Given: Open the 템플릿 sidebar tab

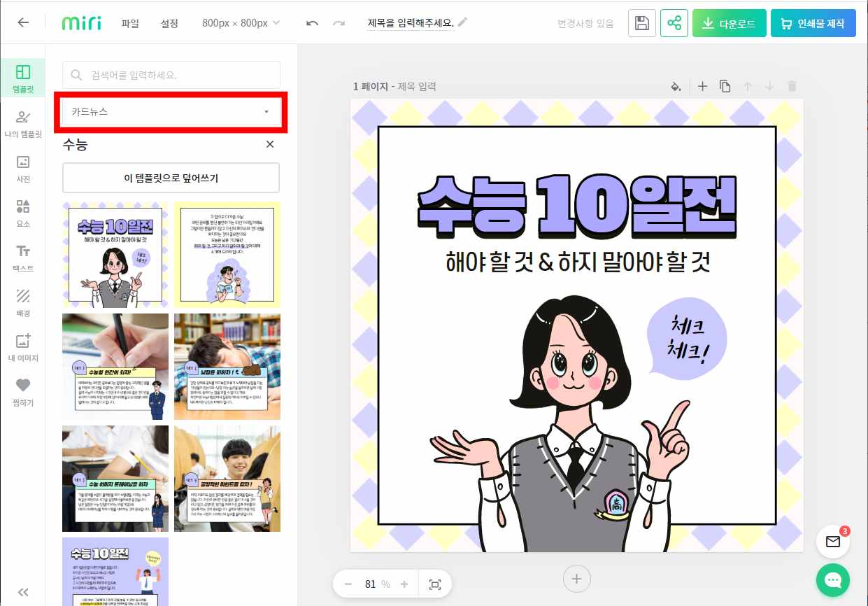Looking at the screenshot, I should click(x=23, y=78).
